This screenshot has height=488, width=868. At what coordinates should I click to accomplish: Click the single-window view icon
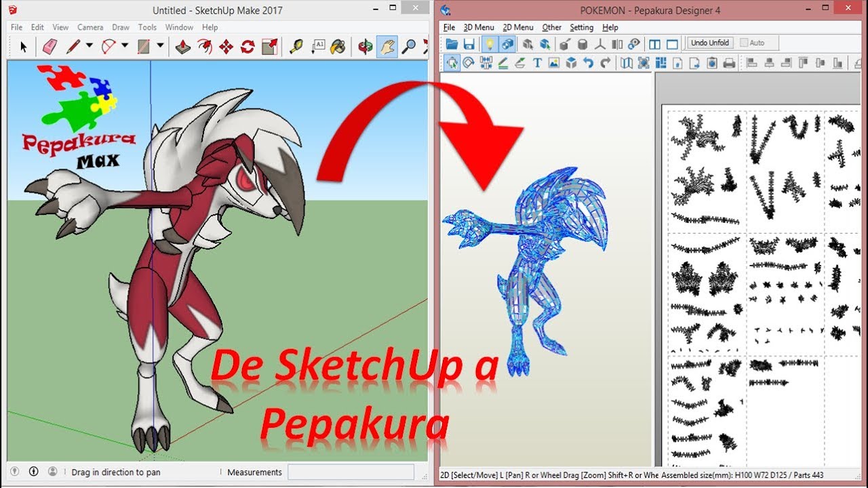(672, 44)
